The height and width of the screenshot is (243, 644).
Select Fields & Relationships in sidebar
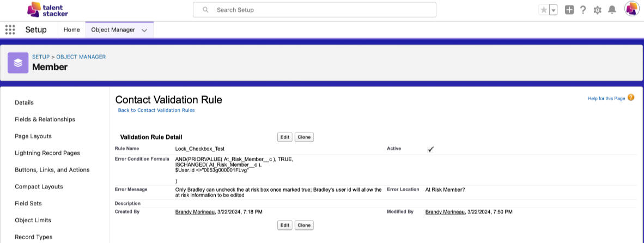[x=45, y=119]
